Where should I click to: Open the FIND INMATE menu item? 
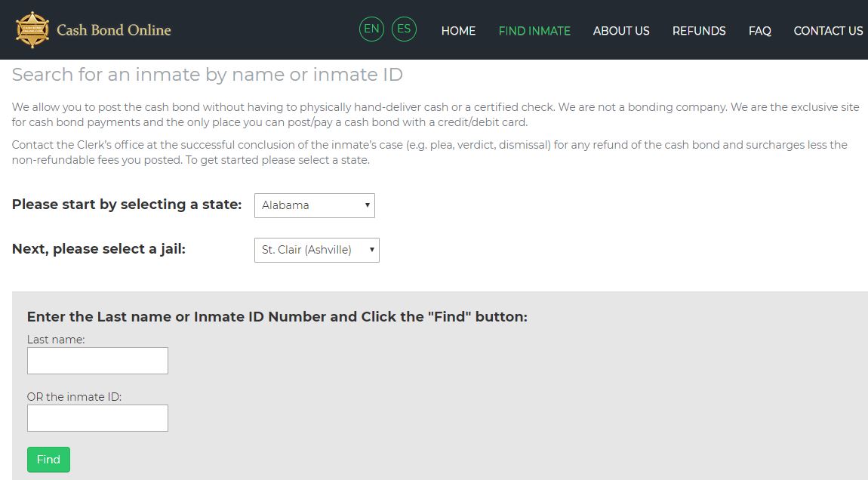[534, 31]
